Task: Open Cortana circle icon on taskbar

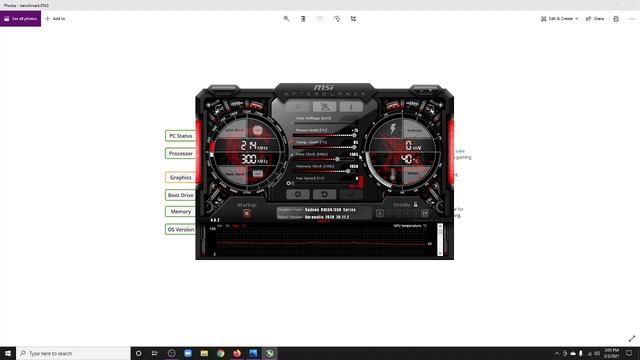Action: [x=139, y=353]
